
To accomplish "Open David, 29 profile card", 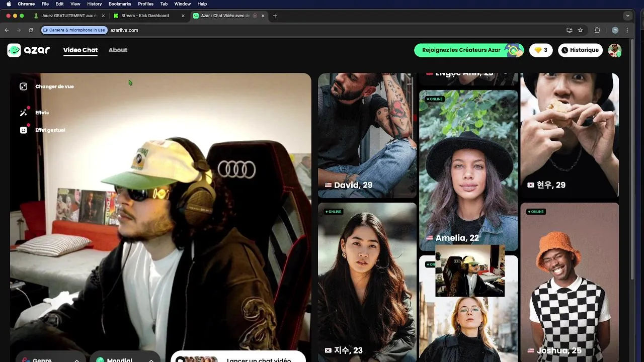I will 367,135.
